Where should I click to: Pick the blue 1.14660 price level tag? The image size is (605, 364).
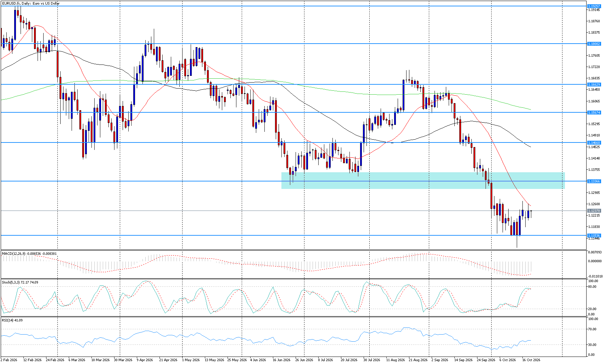tap(594, 143)
